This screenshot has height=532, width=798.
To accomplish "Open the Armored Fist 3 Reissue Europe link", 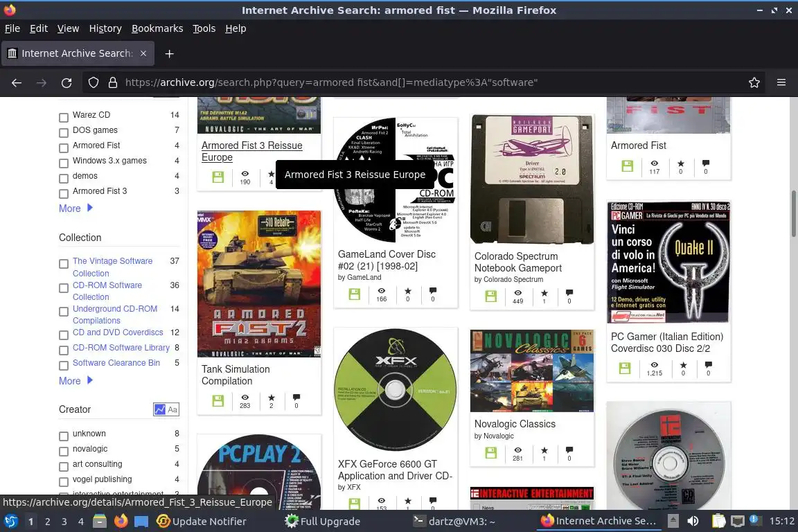I will (x=252, y=151).
